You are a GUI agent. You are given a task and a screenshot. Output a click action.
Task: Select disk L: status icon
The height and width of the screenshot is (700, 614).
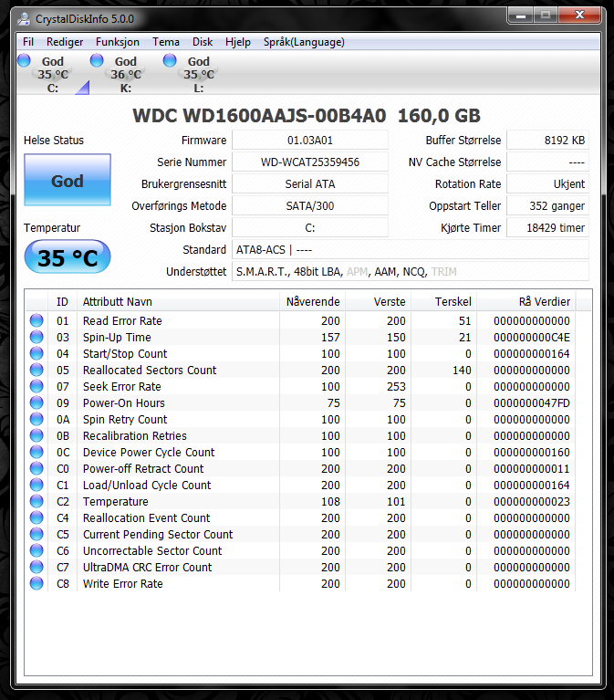click(x=170, y=60)
